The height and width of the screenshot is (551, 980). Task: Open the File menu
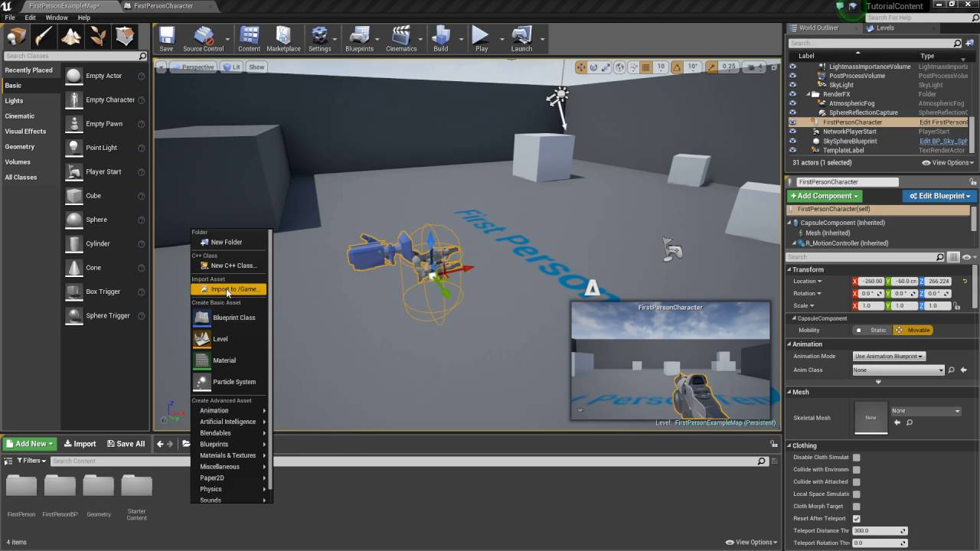[10, 18]
